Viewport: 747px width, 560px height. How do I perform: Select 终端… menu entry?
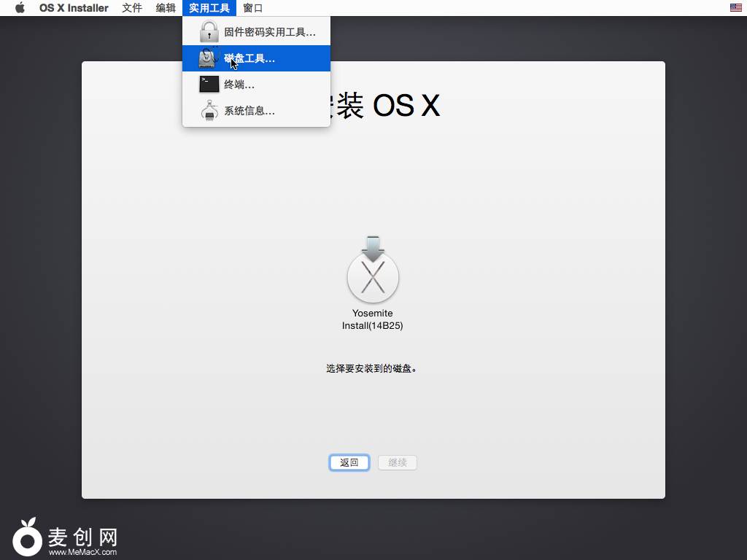(239, 85)
